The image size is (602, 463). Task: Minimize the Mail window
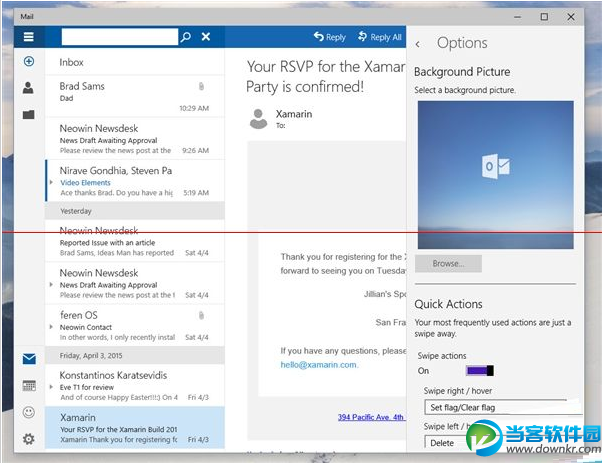[x=518, y=17]
